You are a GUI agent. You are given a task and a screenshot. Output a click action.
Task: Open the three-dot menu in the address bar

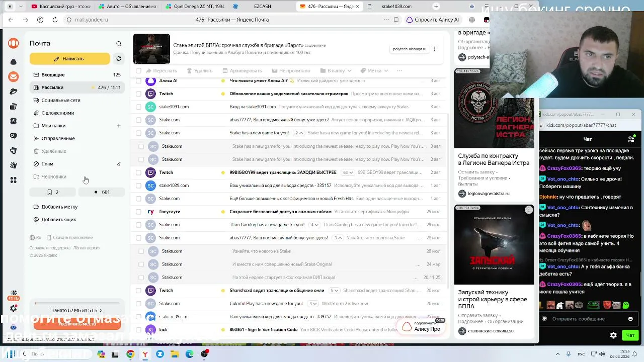coord(386,20)
